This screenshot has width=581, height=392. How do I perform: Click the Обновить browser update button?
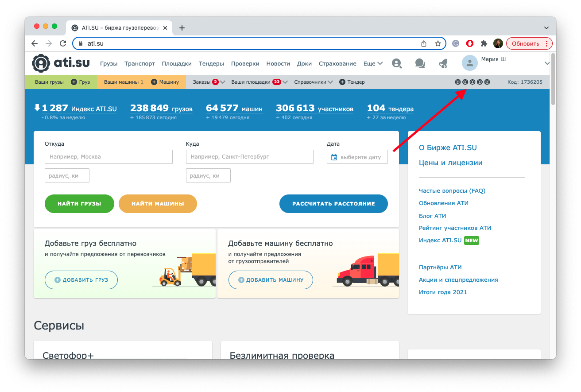(529, 43)
